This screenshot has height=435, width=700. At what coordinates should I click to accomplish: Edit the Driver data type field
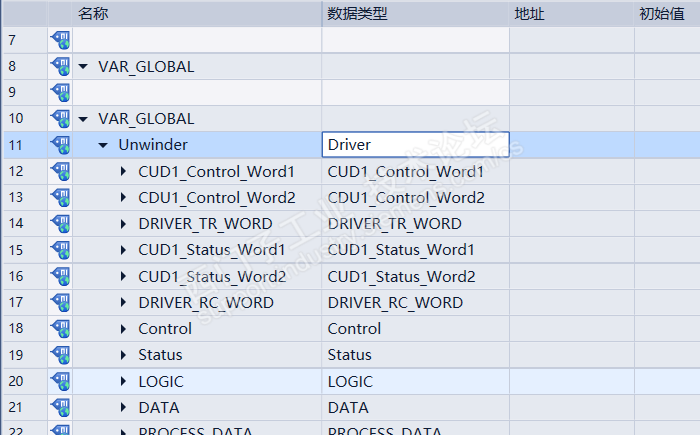[415, 145]
